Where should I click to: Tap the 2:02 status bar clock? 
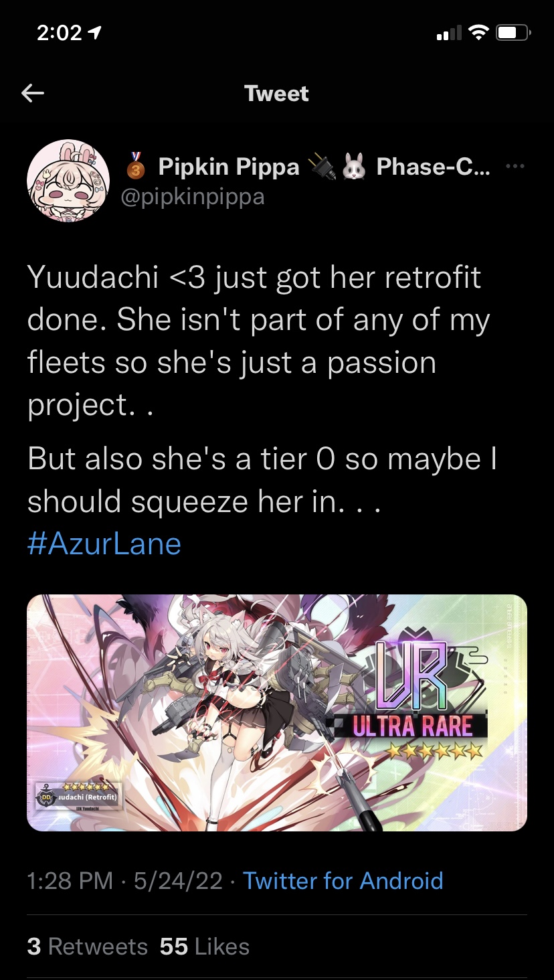(x=59, y=33)
